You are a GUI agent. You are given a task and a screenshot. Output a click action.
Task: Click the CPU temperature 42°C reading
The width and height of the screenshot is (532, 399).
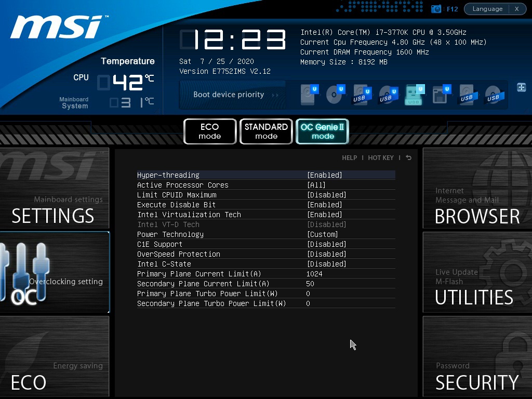pos(126,83)
